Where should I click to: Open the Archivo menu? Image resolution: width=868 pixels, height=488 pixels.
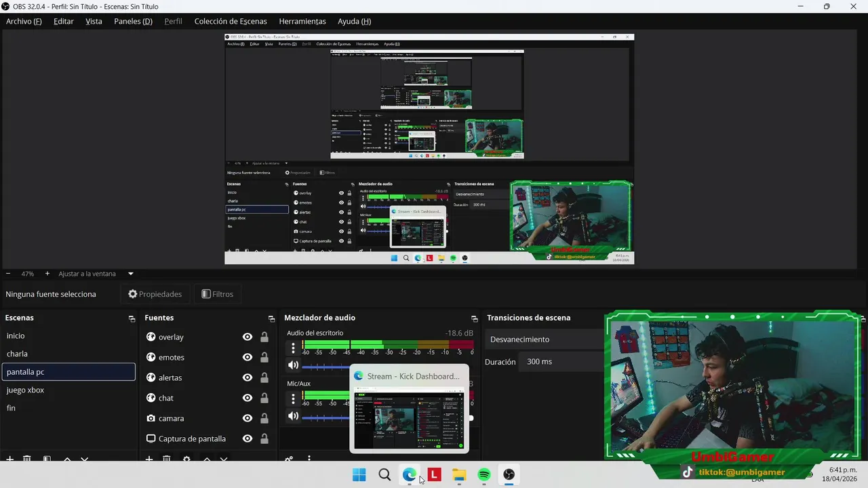[x=24, y=21]
